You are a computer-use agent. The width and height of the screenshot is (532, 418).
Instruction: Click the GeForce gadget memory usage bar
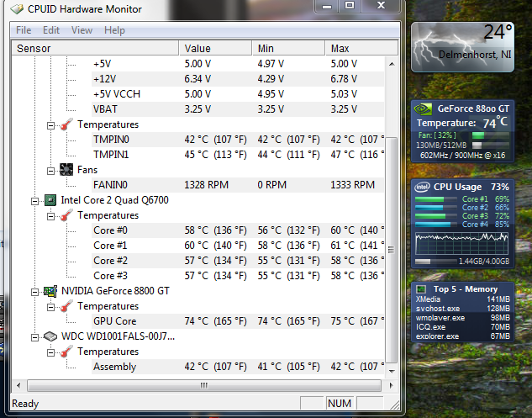coord(491,146)
